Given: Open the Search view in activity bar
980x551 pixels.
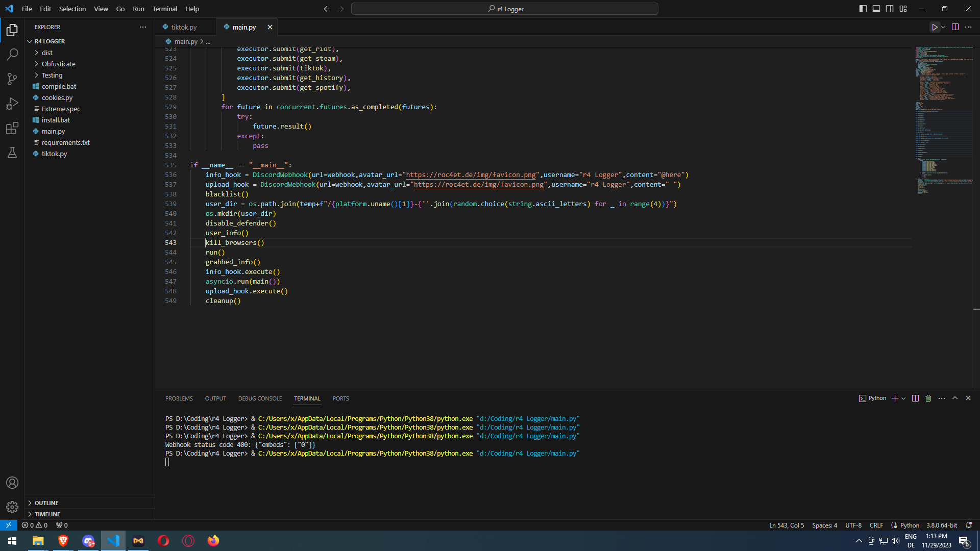Looking at the screenshot, I should click(x=12, y=54).
